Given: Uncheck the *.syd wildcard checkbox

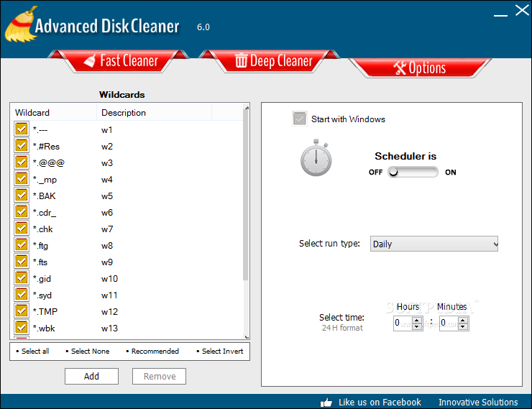Looking at the screenshot, I should click(22, 295).
